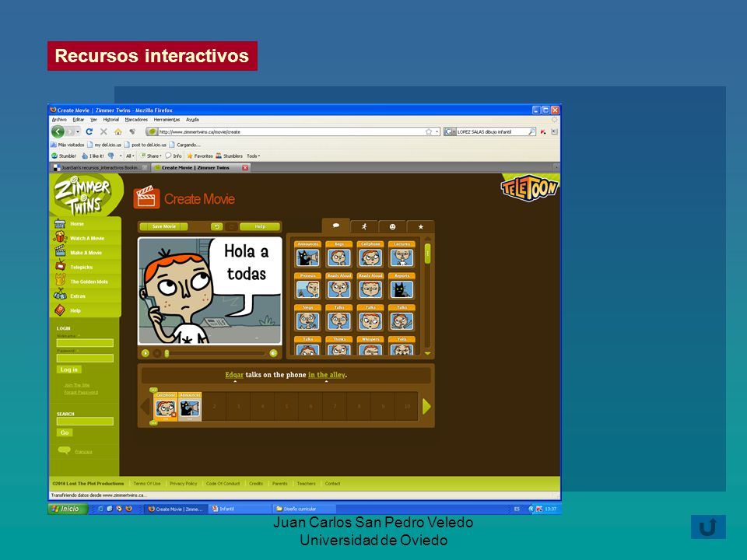Focus the sidebar search input field

click(x=85, y=421)
